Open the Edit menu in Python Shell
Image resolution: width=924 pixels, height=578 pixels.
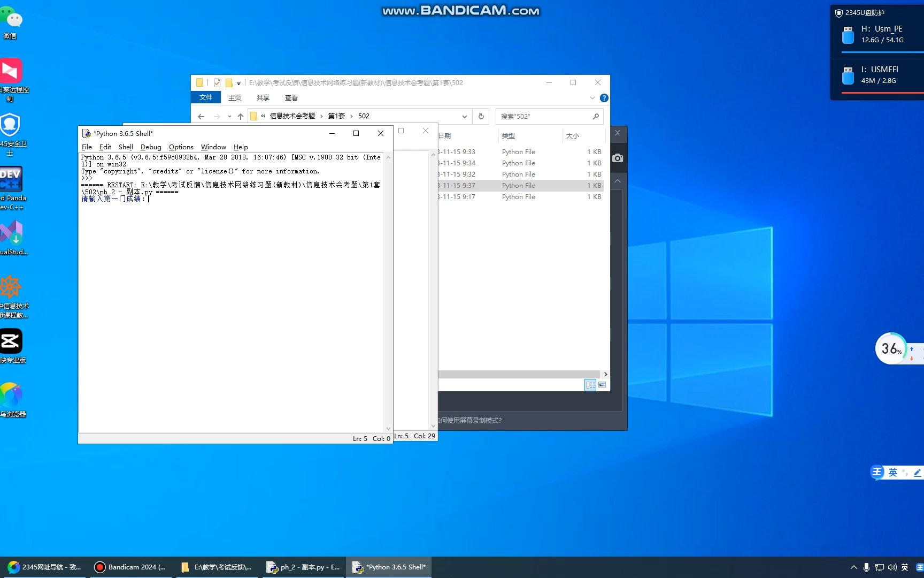(x=105, y=147)
